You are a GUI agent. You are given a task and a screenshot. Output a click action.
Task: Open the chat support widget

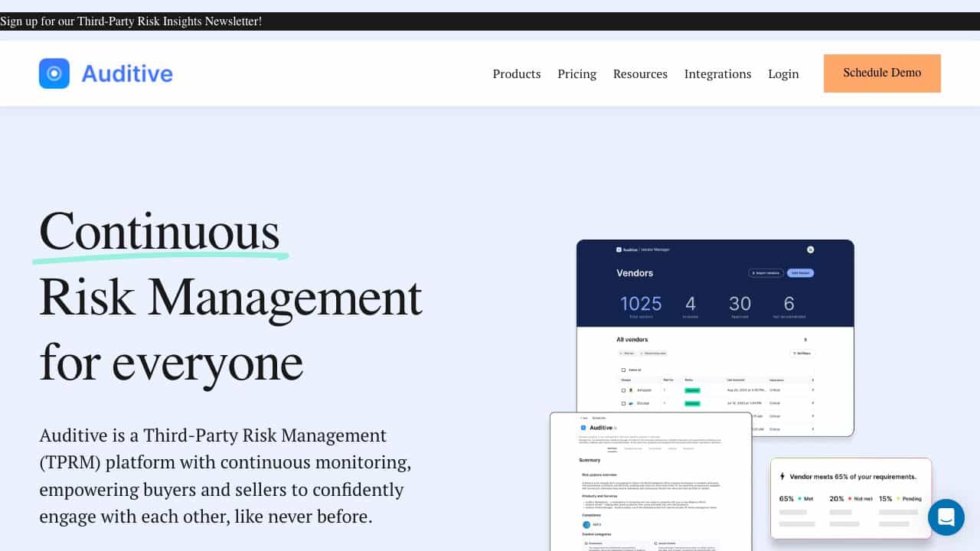[946, 517]
